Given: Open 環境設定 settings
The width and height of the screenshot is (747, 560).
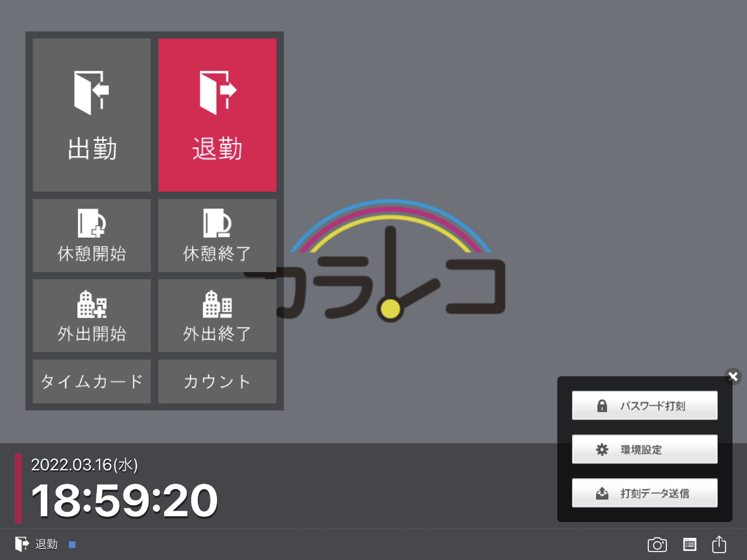Looking at the screenshot, I should click(645, 449).
